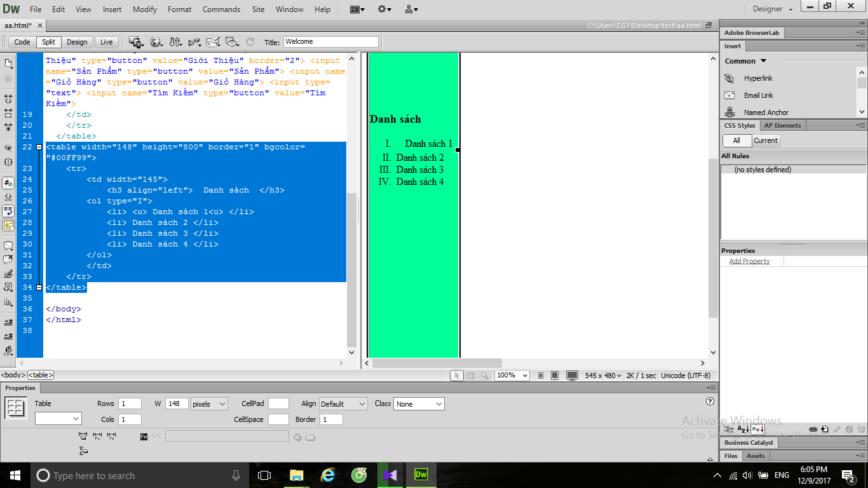Switch to the AP Elements tab

pos(782,126)
